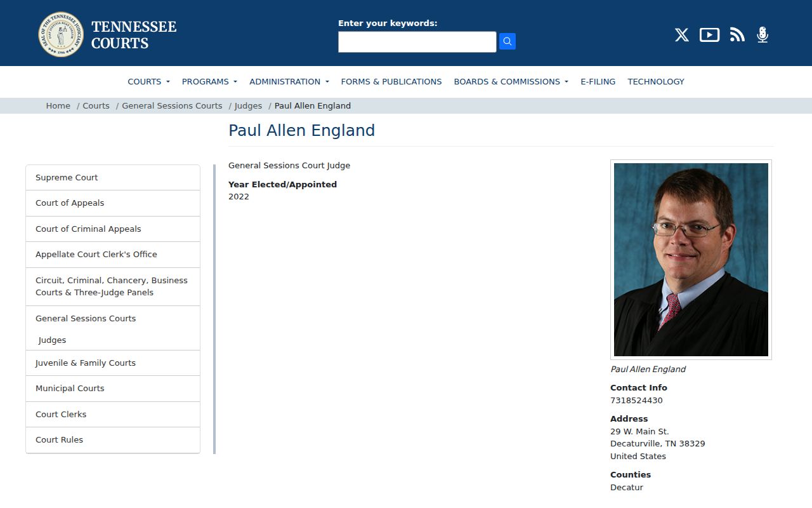Open Court Clerks in the sidebar
The image size is (812, 508).
113,415
